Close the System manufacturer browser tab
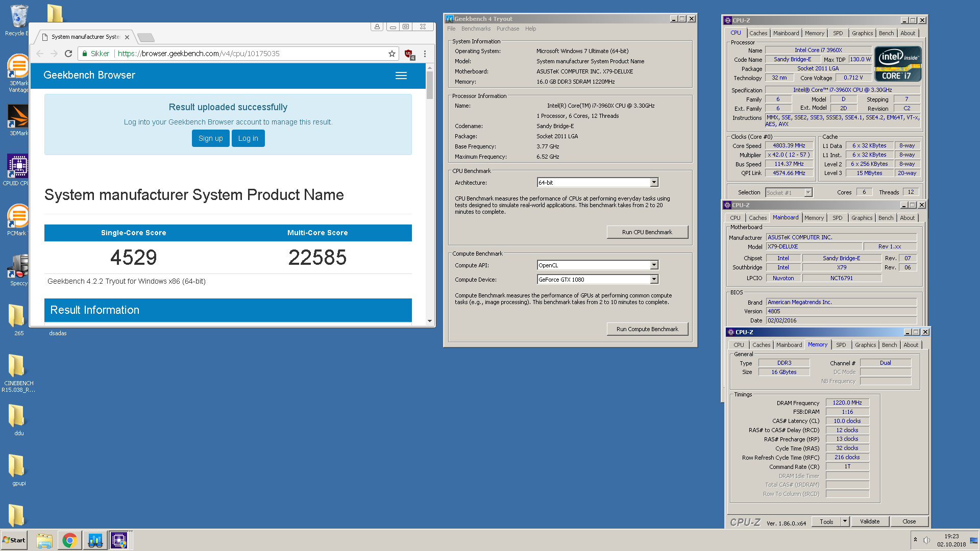The height and width of the screenshot is (551, 980). pyautogui.click(x=127, y=37)
